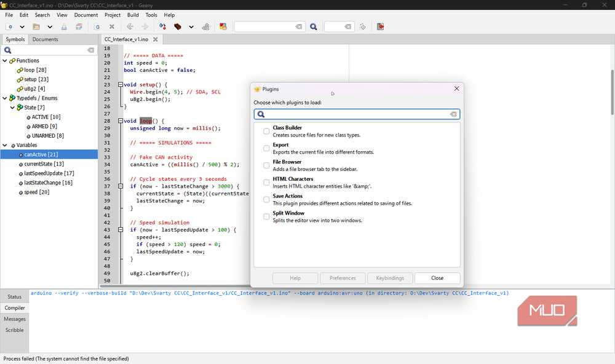The height and width of the screenshot is (364, 615).
Task: Click the Plugins dialog search field
Action: 357,114
